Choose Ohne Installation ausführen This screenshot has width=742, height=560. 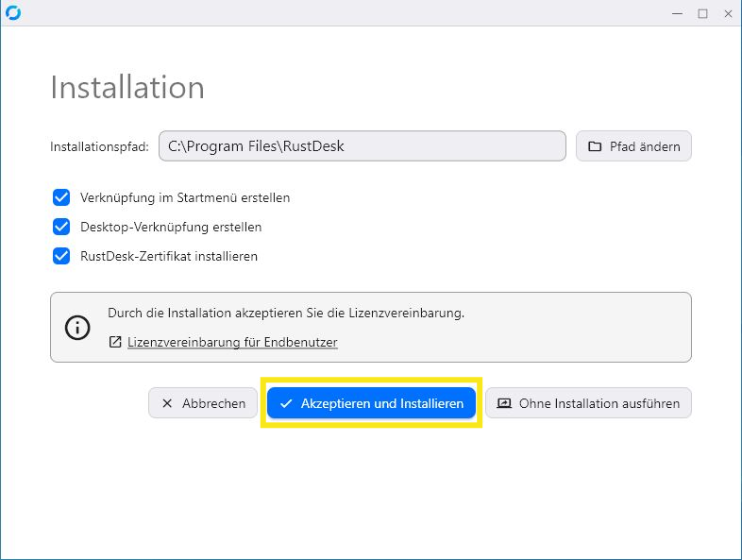tap(588, 403)
